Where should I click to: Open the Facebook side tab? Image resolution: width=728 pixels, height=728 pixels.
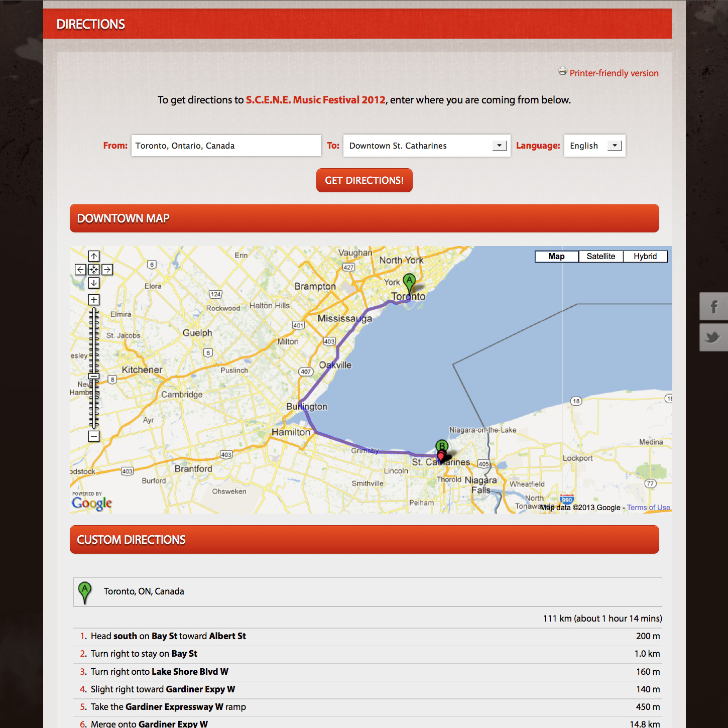click(713, 306)
